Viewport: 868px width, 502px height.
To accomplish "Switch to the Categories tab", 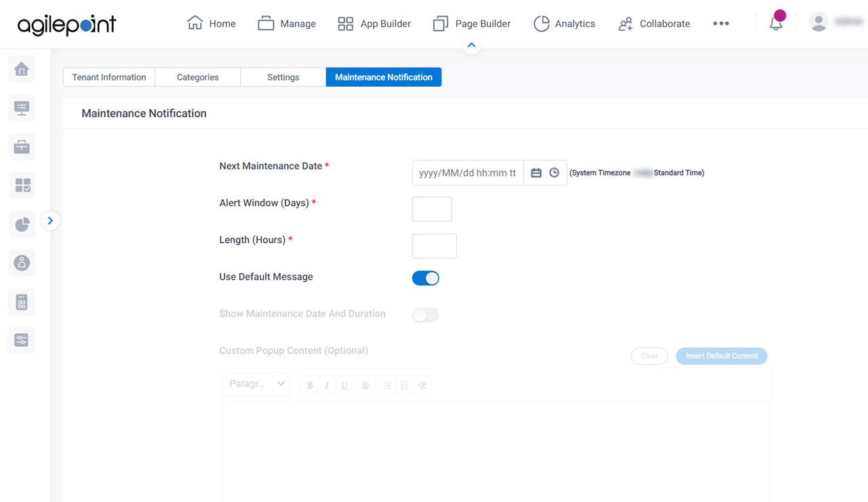I will [198, 77].
